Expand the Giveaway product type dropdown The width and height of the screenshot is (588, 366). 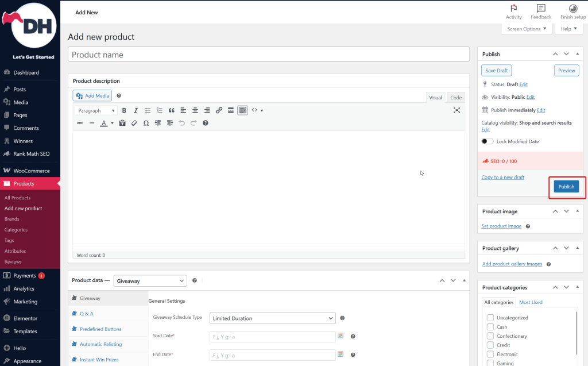(x=150, y=281)
